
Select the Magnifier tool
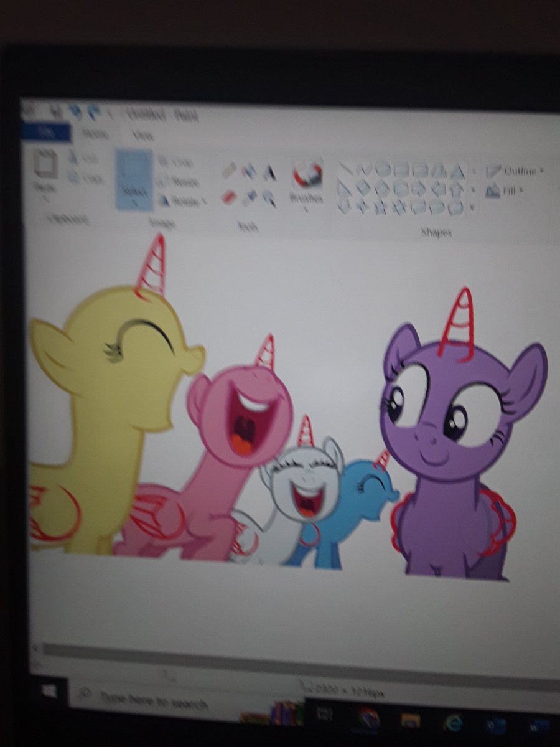pyautogui.click(x=269, y=199)
